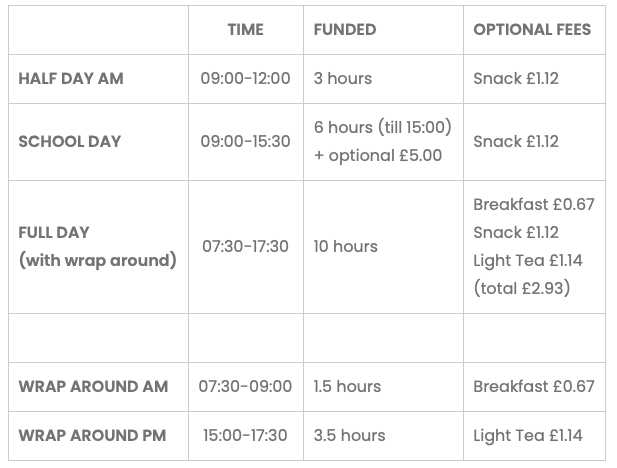Click the 6 hours (till 15:00) text
This screenshot has height=468, width=617.
tap(383, 127)
